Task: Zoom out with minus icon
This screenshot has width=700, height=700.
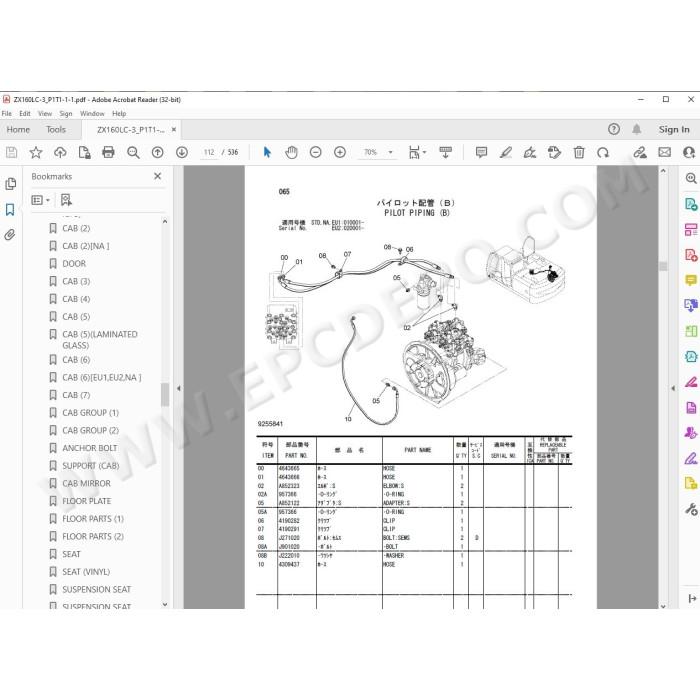Action: click(x=315, y=153)
